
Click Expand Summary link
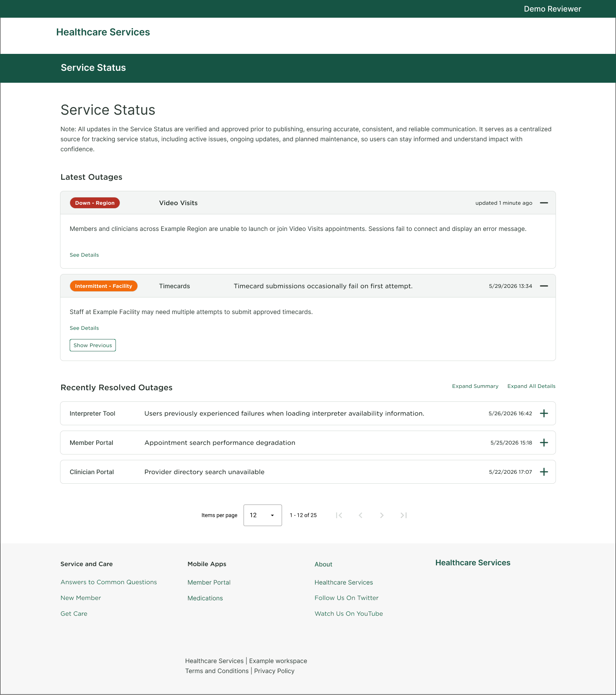click(475, 386)
